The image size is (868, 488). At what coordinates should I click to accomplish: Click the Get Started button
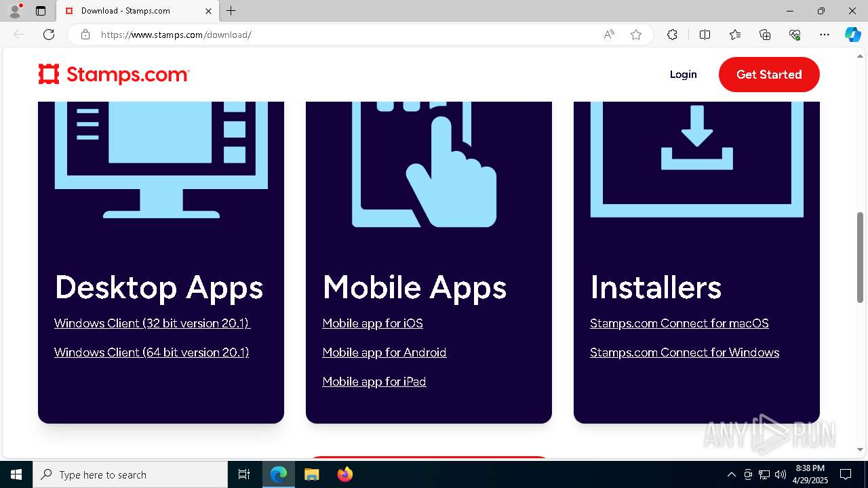coord(769,75)
